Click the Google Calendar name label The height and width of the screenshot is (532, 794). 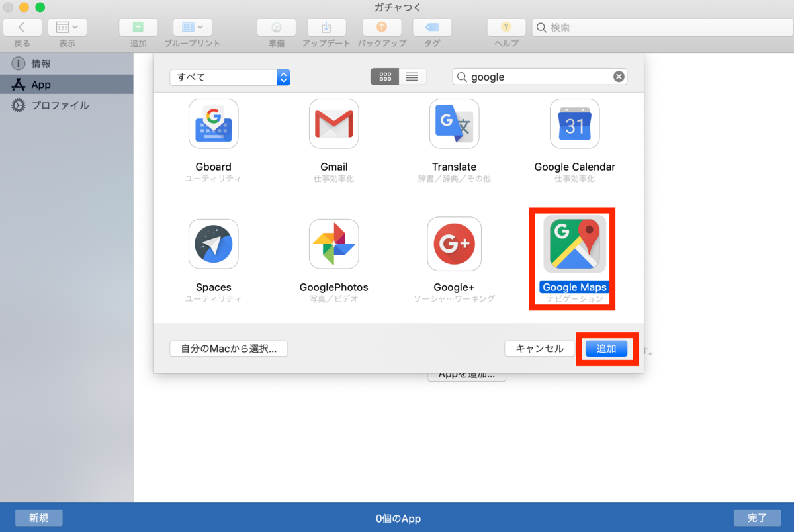[x=575, y=167]
